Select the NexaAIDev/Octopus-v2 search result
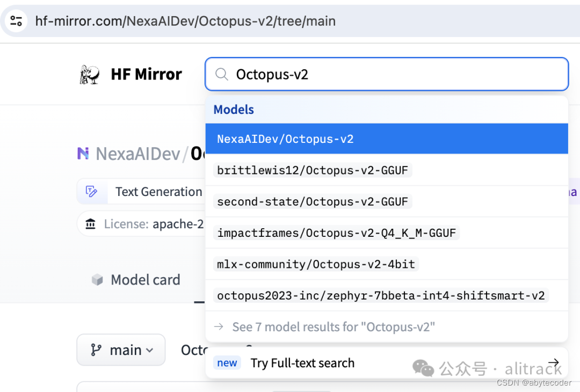Viewport: 580px width, 392px height. tap(387, 139)
